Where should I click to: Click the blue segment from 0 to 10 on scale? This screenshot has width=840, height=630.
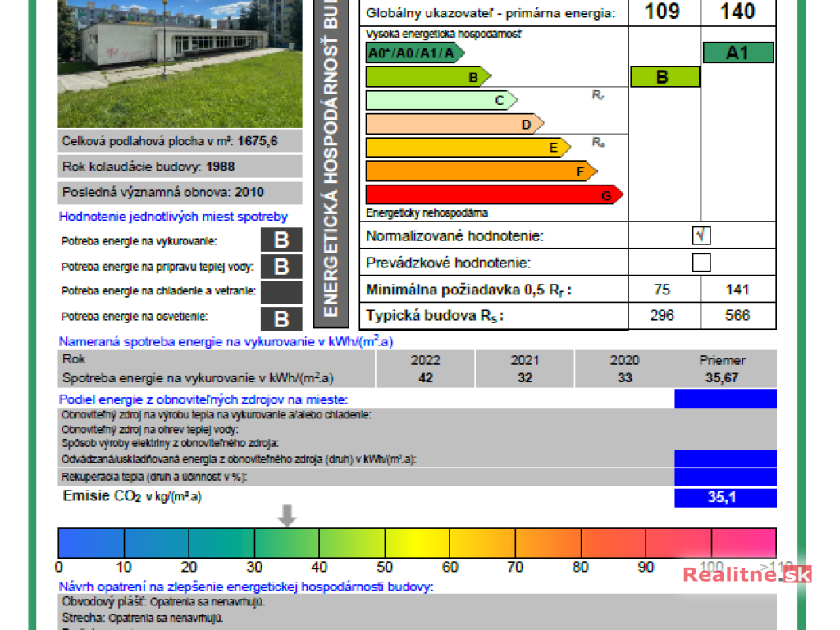91,543
